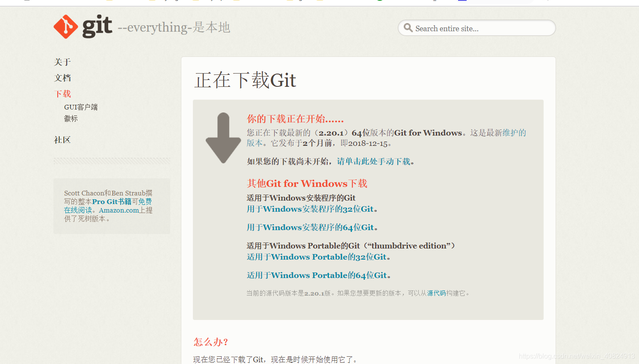
Task: Click the --everything-是本地 tagline
Action: tap(174, 27)
